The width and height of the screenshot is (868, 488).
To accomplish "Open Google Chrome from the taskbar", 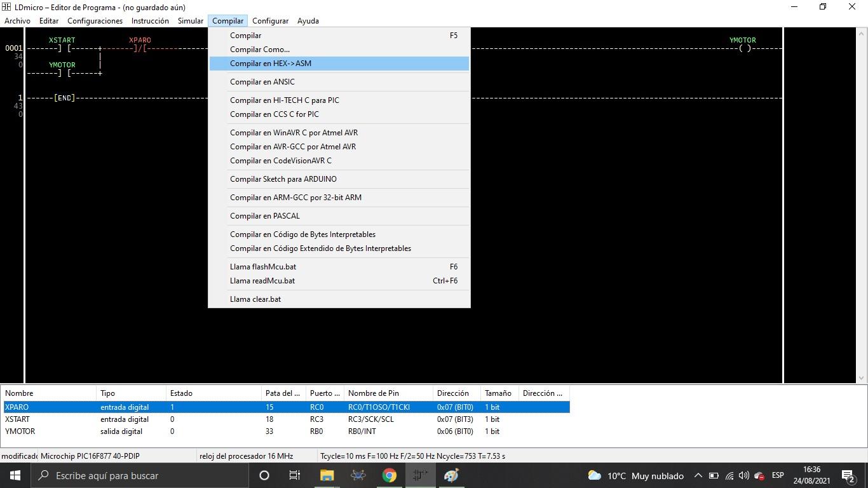I will [x=390, y=475].
